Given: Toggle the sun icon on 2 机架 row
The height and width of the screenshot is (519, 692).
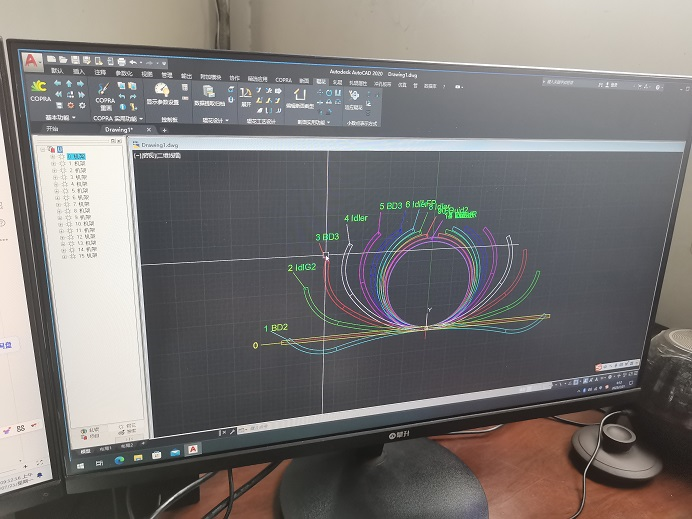Looking at the screenshot, I should [63, 170].
